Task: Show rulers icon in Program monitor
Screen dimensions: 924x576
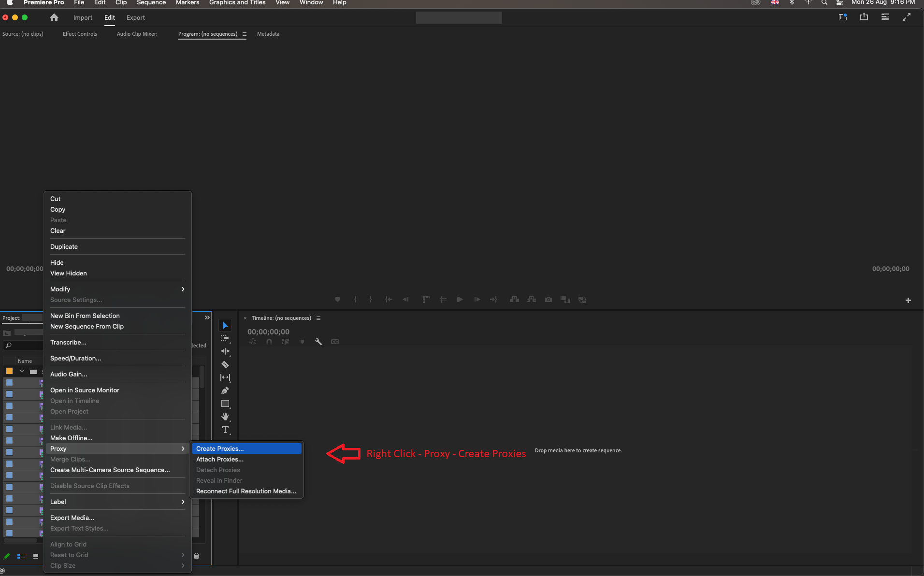Action: pyautogui.click(x=426, y=300)
